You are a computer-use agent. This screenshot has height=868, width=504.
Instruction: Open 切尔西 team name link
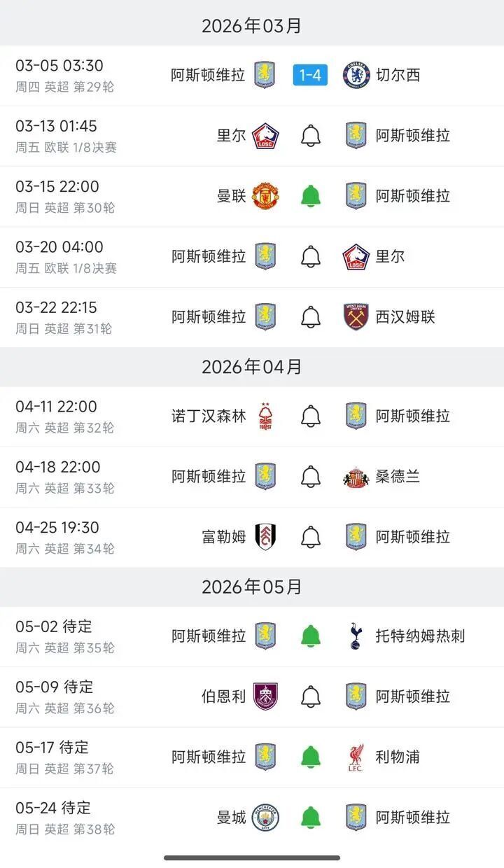(x=398, y=76)
